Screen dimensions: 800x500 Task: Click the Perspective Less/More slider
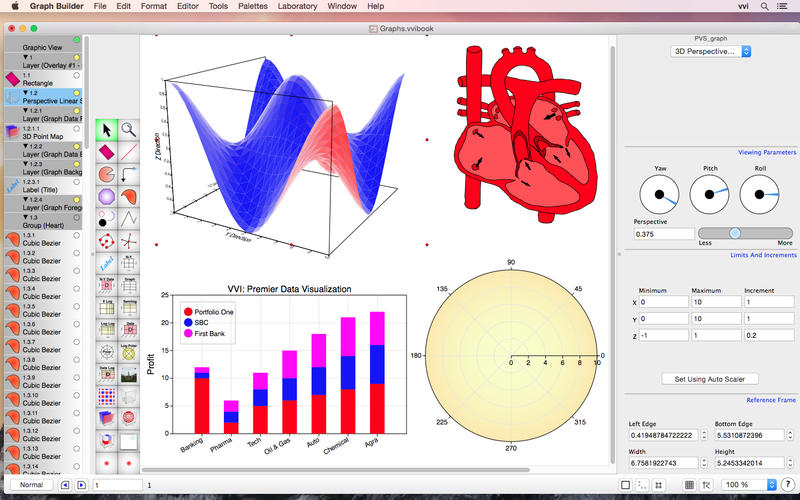tap(745, 233)
